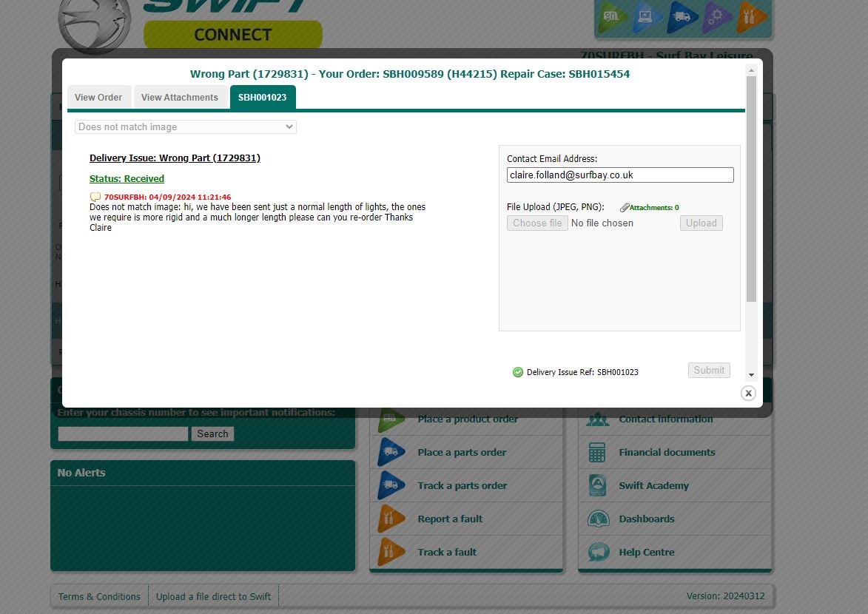868x614 pixels.
Task: Click the Swift Academy badge icon
Action: 597,485
